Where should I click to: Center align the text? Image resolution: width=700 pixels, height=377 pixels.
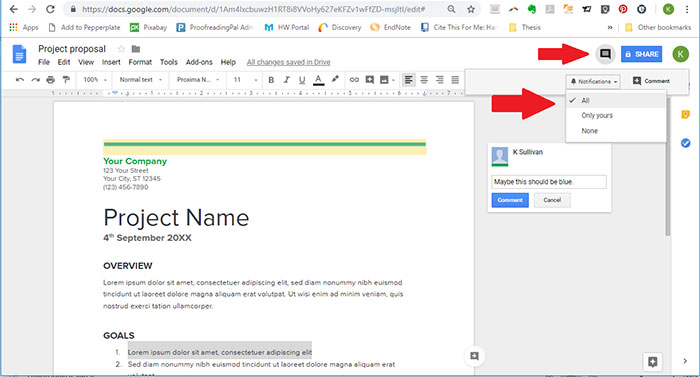[424, 80]
